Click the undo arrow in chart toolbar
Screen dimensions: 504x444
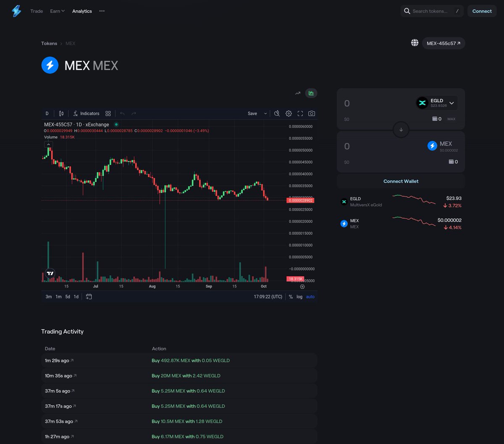[x=122, y=113]
